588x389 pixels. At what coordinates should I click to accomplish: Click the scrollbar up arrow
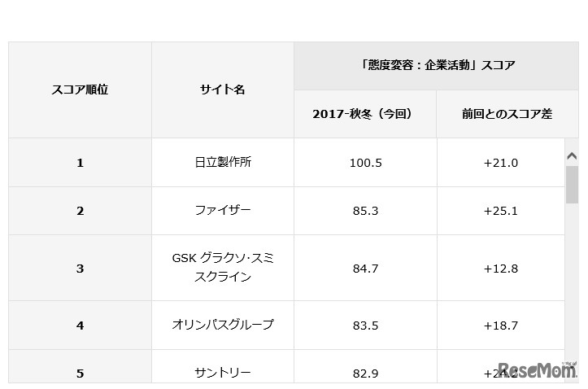point(572,156)
